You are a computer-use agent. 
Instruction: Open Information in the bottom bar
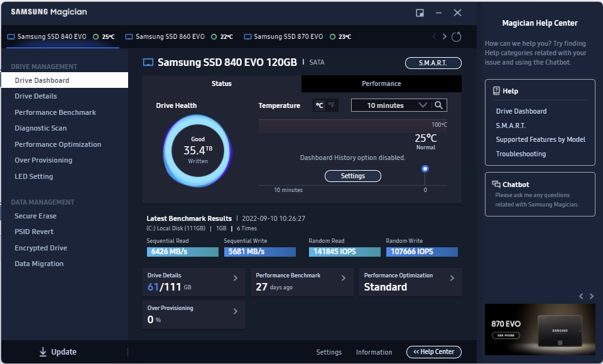pos(374,352)
